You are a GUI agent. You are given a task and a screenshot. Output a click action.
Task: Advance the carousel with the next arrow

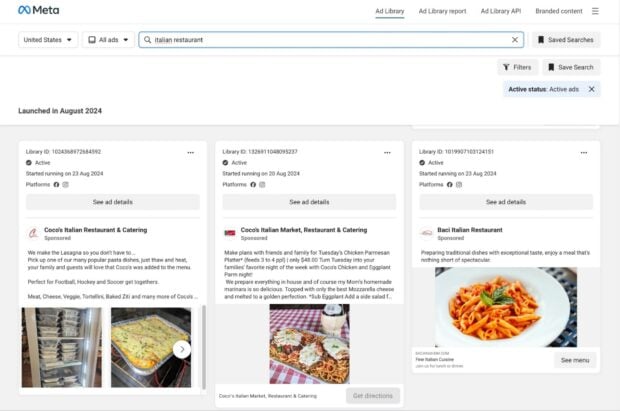(182, 349)
